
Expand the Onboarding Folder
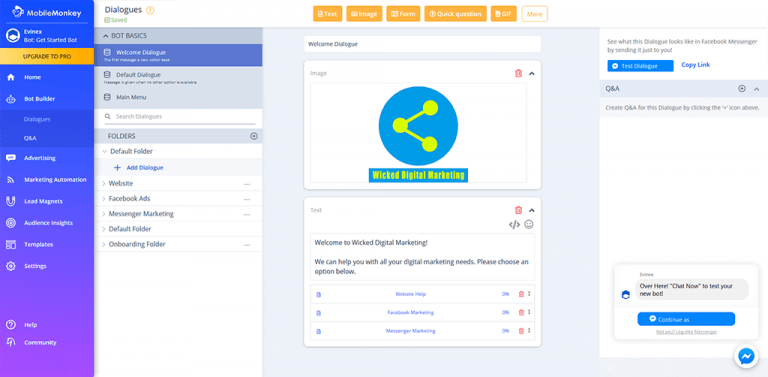(104, 244)
